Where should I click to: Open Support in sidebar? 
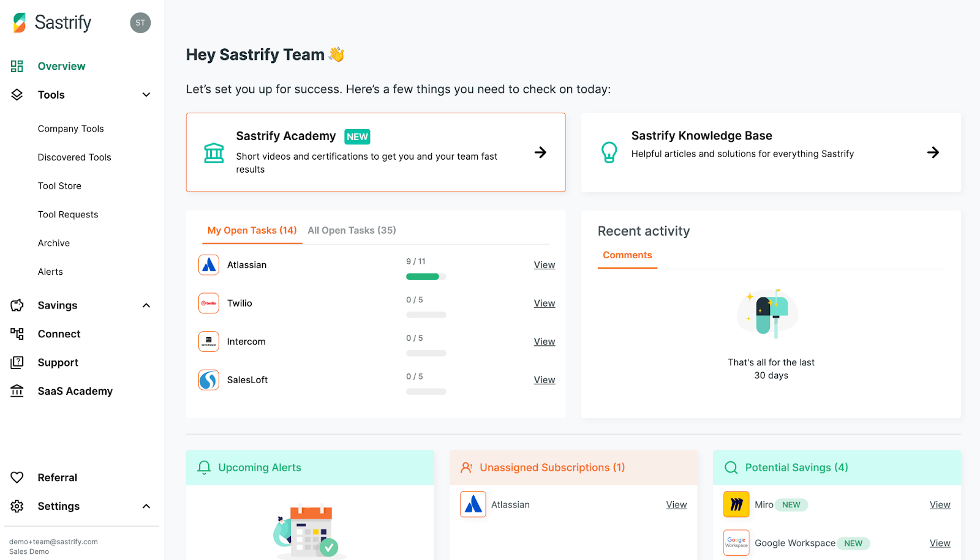58,362
